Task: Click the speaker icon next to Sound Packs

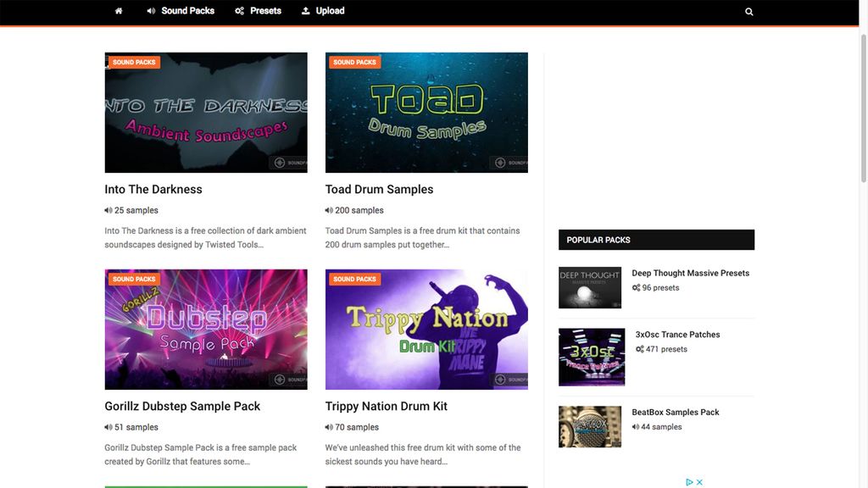Action: tap(150, 10)
